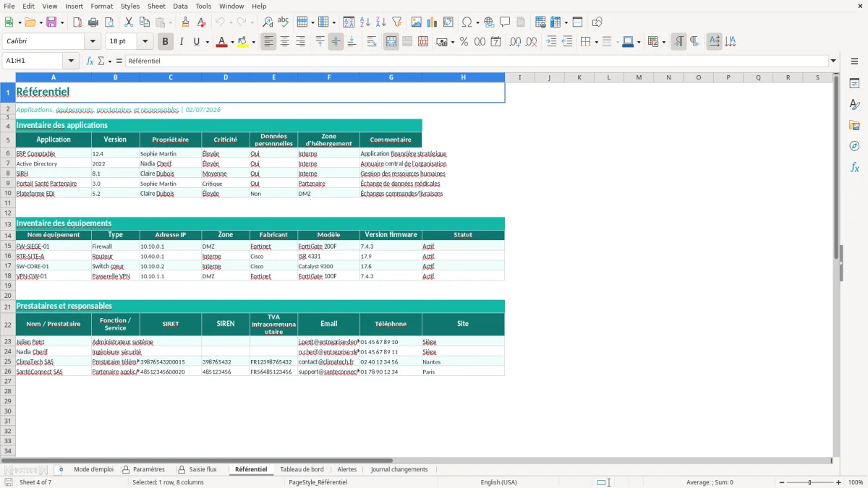
Task: Toggle Left-To-Right text direction
Action: (678, 42)
